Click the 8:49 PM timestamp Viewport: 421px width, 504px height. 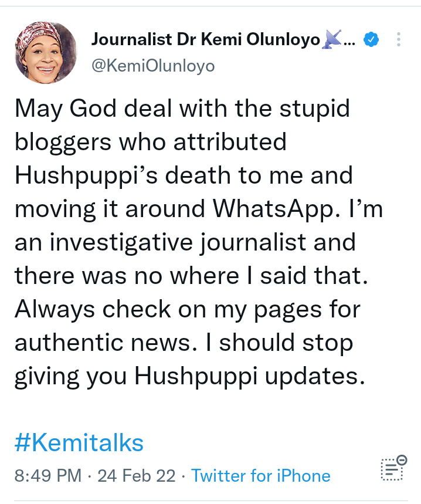pyautogui.click(x=48, y=475)
